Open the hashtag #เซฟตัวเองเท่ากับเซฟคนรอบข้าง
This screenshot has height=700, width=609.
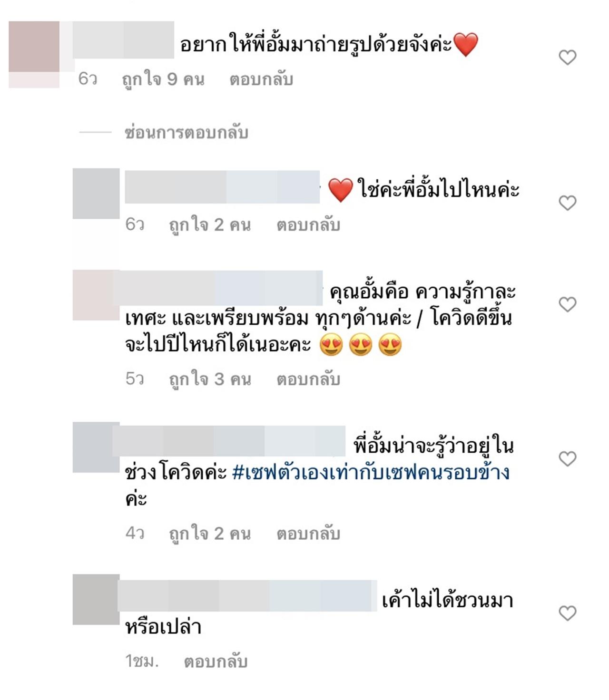coord(371,473)
